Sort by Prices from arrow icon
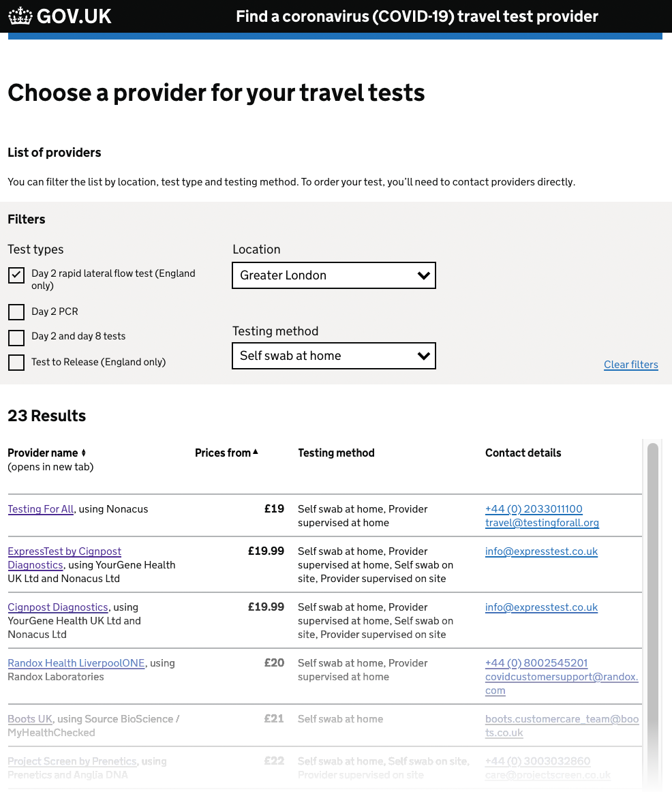Screen dimensions: 672x792 point(256,452)
